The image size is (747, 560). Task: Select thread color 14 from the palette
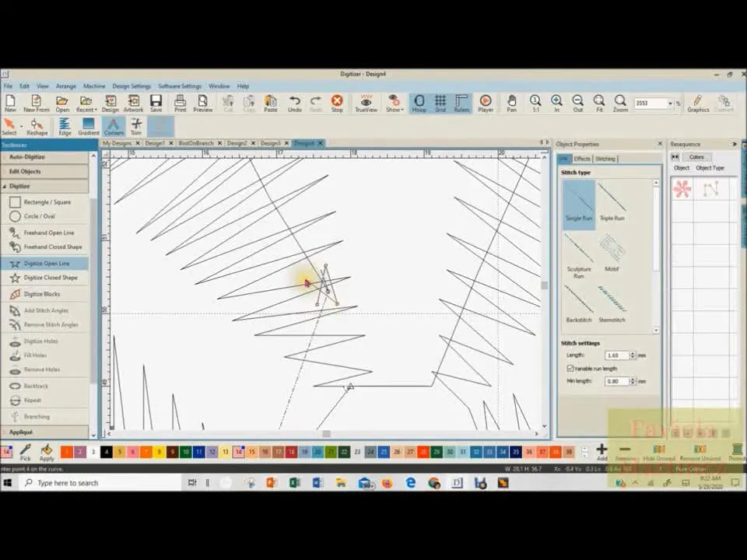(237, 451)
